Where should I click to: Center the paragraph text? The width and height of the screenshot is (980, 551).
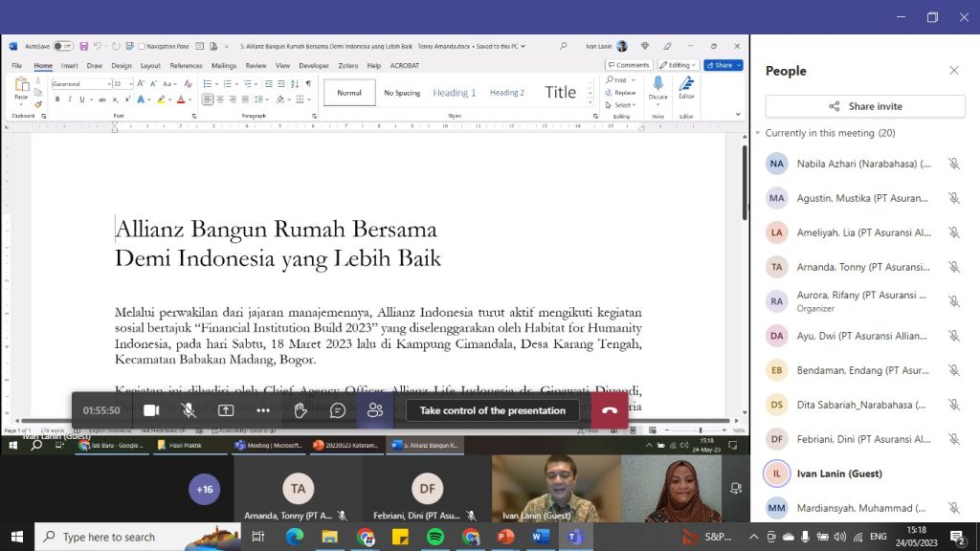coord(220,99)
